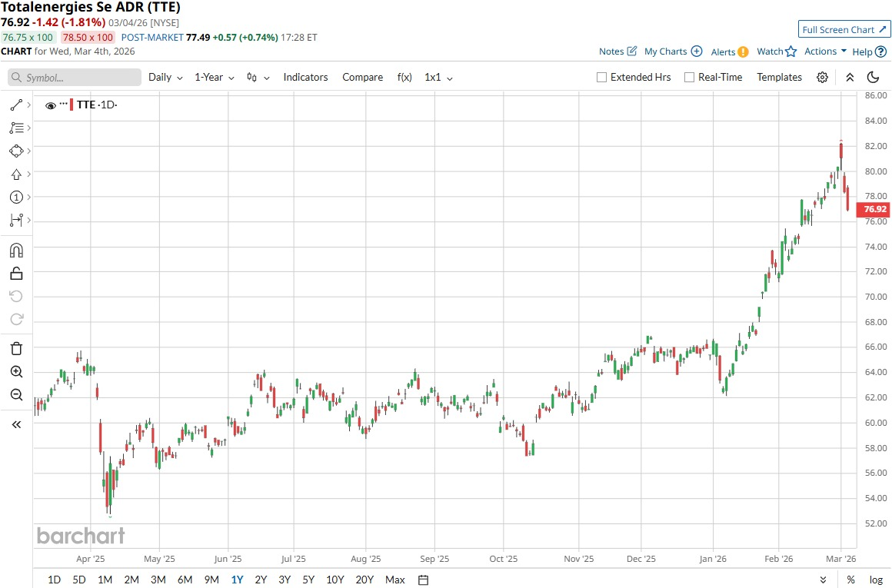892x588 pixels.
Task: Click the trash delete drawings icon
Action: [16, 348]
